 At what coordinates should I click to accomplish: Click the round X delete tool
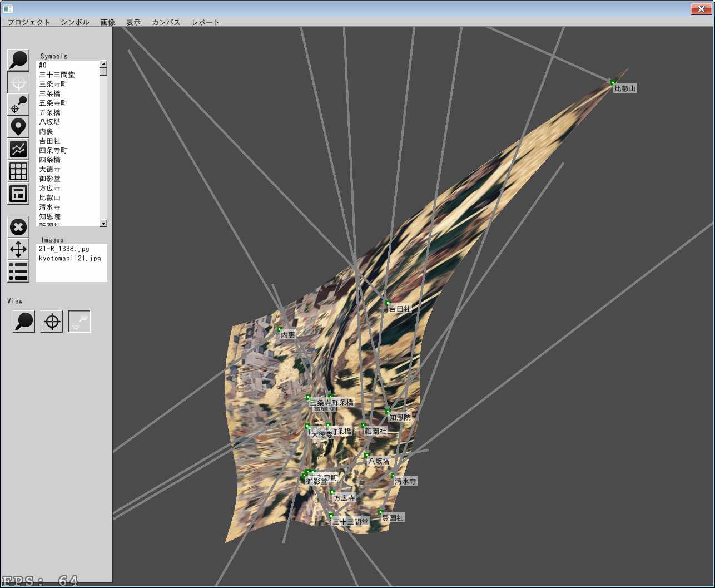18,227
